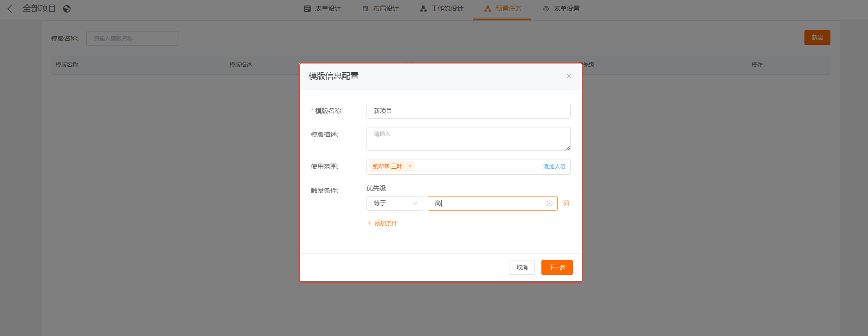Switch to the 表单设计 tab
The width and height of the screenshot is (868, 336).
point(322,9)
